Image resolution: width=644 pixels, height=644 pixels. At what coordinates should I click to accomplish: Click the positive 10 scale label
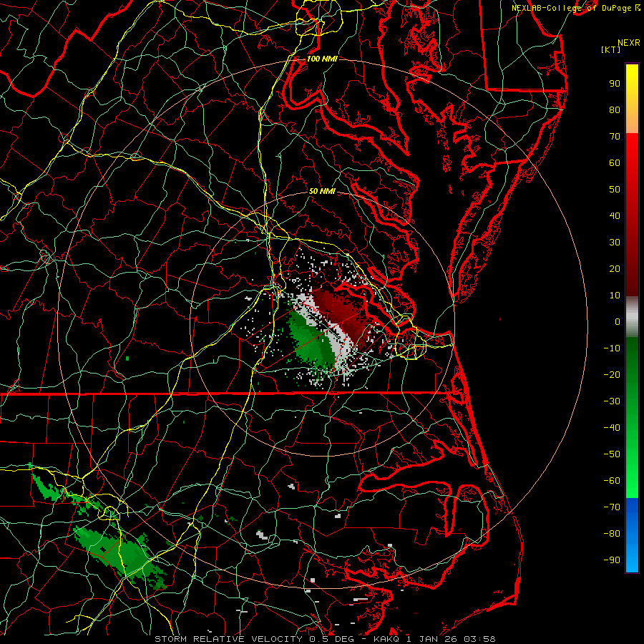click(615, 296)
